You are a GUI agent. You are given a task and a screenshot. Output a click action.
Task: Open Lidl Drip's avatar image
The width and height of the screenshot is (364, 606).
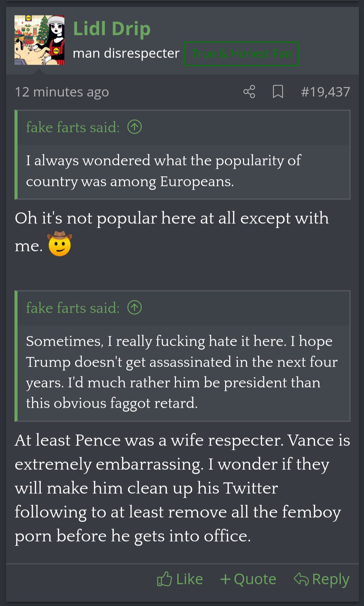39,40
